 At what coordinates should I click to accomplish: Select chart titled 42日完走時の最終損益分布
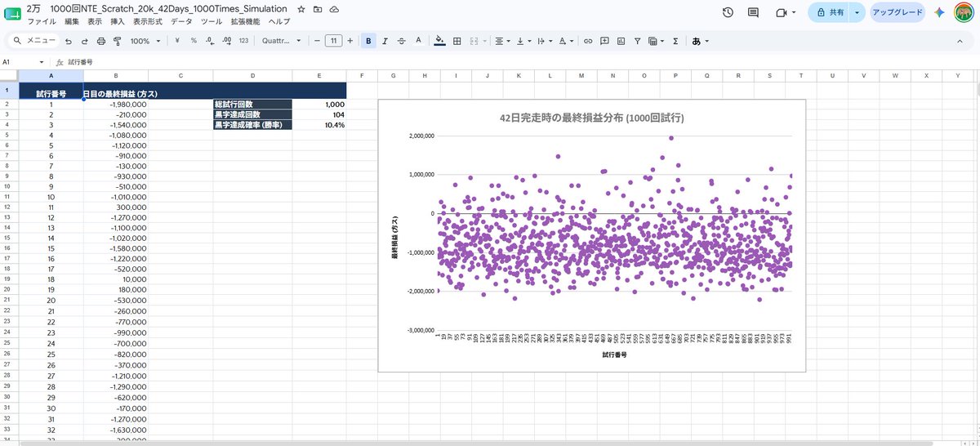[591, 235]
